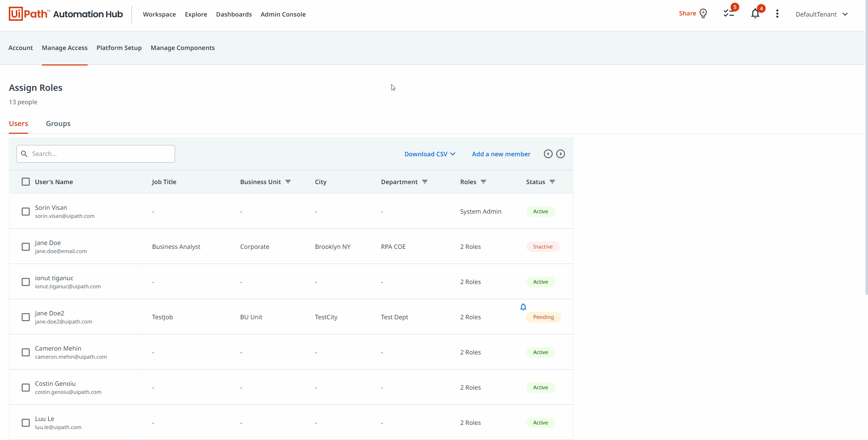Click the Luu Le user name
This screenshot has width=868, height=440.
44,419
